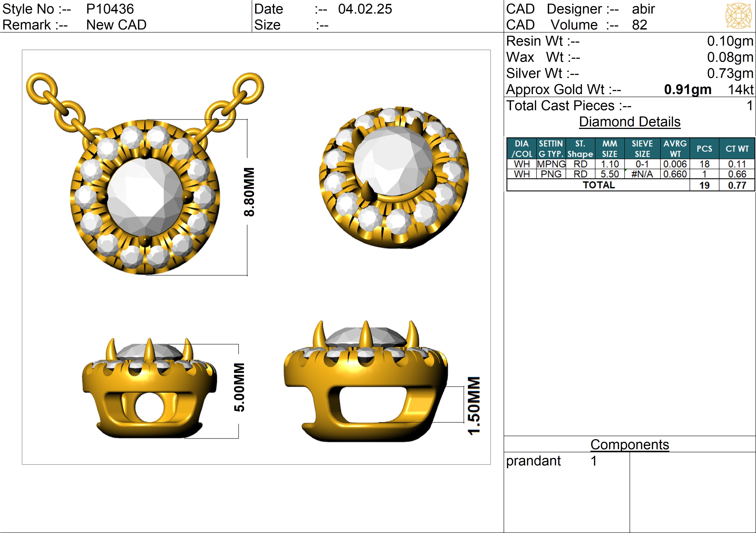The image size is (756, 533).
Task: Click the Diamond Details heading
Action: [629, 122]
